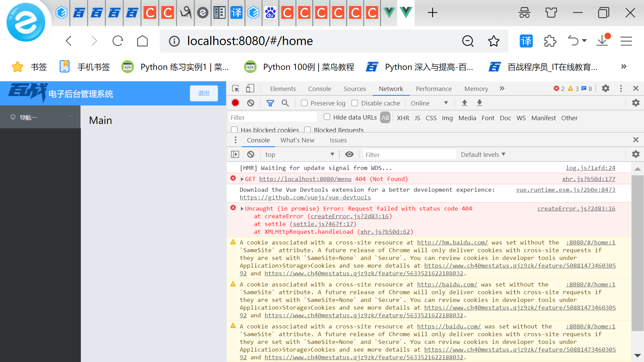Open a new tab with plus icon
Screen dimensions: 644x362
pyautogui.click(x=432, y=13)
